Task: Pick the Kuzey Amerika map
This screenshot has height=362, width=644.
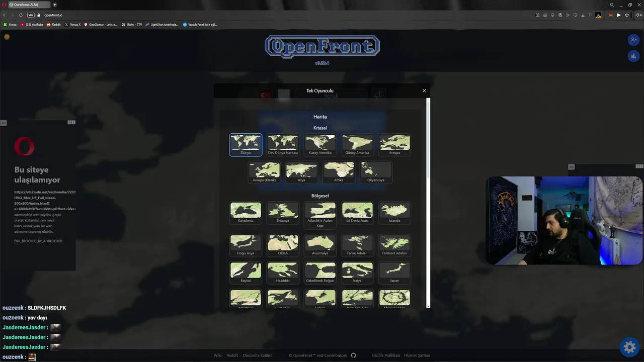Action: click(320, 145)
